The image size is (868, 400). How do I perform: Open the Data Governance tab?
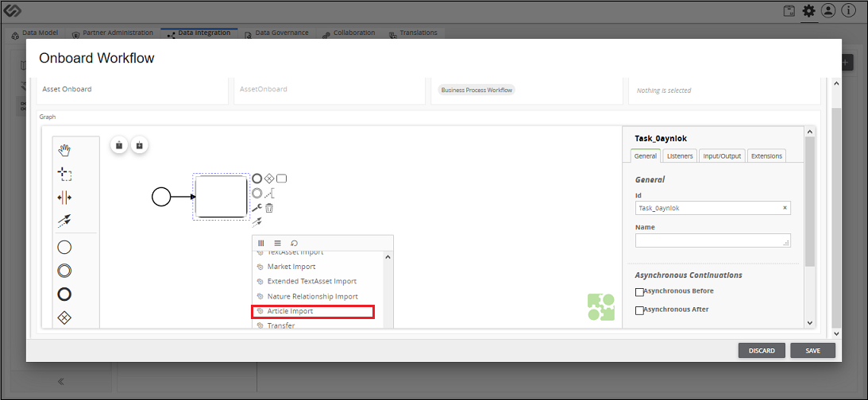(x=277, y=33)
